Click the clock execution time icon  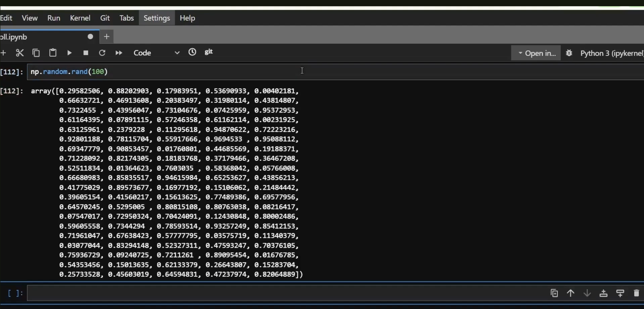point(192,52)
